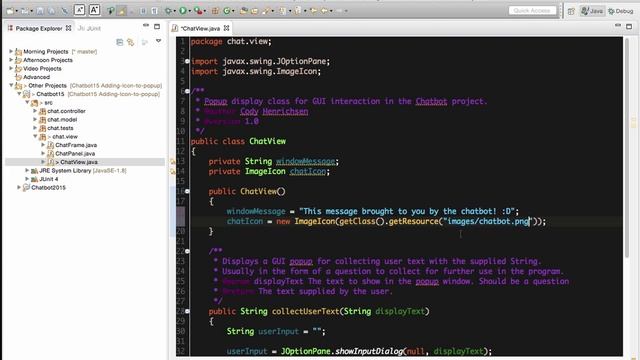Click the Search flashlight toolbar icon
Image resolution: width=640 pixels, height=360 pixels.
point(266,11)
